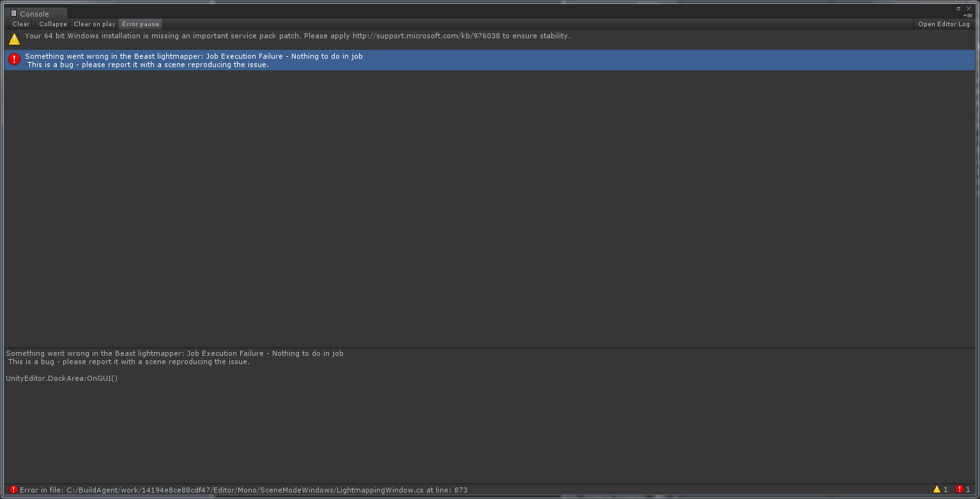Click status bar text 'Error in file: LightmappingWindow.cs'

(x=243, y=491)
